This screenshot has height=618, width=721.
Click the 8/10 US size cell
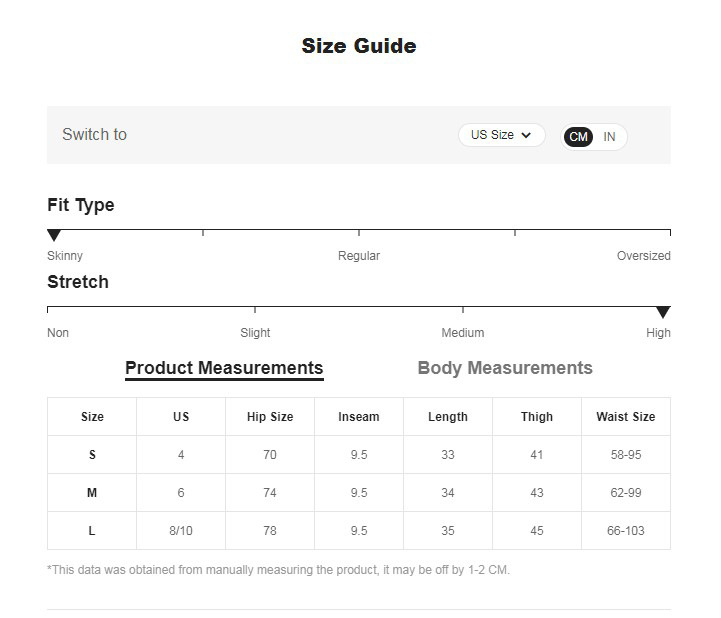(x=181, y=531)
